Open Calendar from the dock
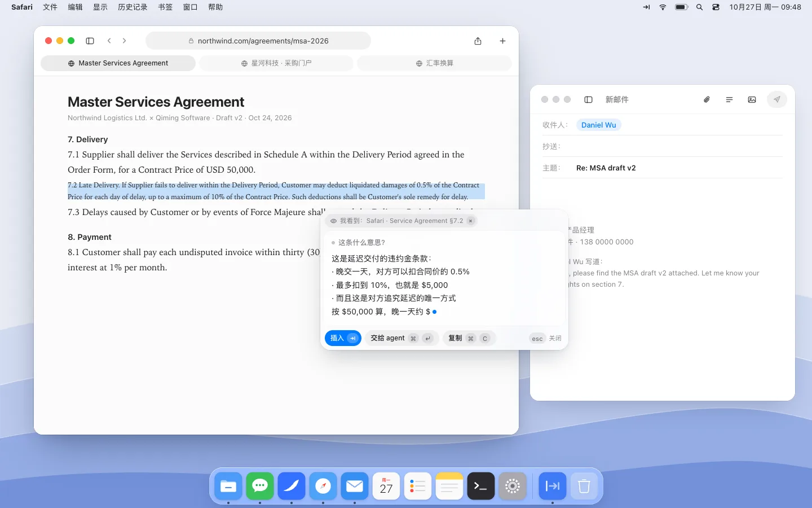812x508 pixels. coord(386,486)
